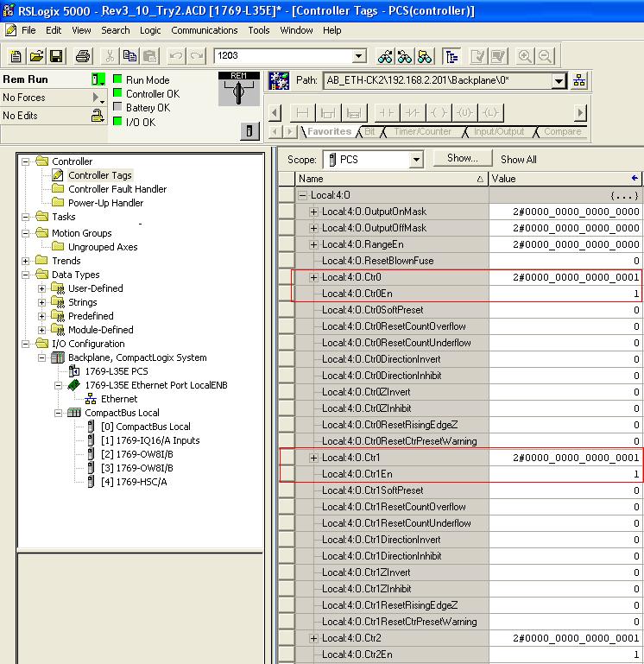Insert an Output Unlatch instruction
This screenshot has width=644, height=664.
(464, 112)
